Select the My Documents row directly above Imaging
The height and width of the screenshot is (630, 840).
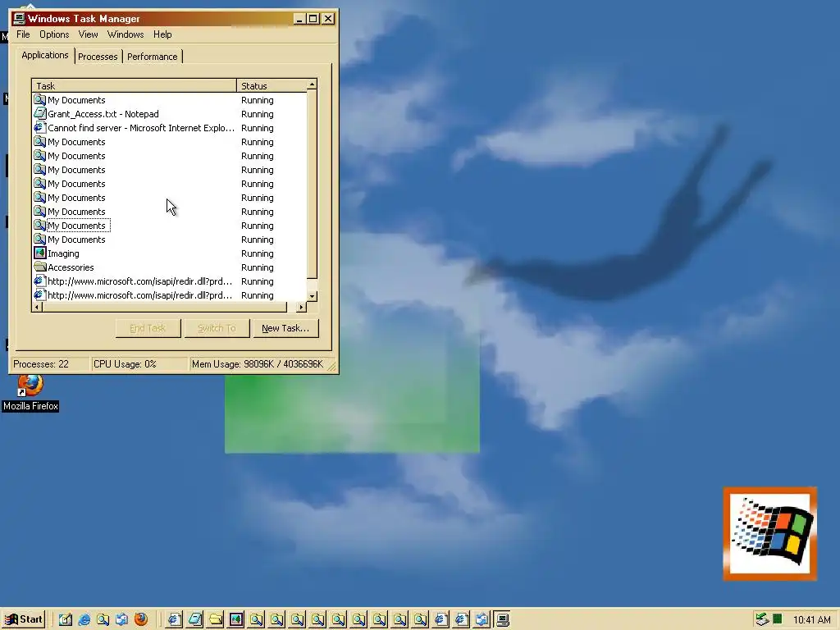(169, 240)
